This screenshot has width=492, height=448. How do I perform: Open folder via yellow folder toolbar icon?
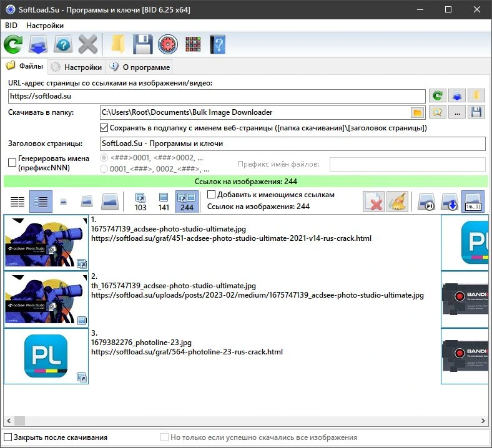(118, 44)
